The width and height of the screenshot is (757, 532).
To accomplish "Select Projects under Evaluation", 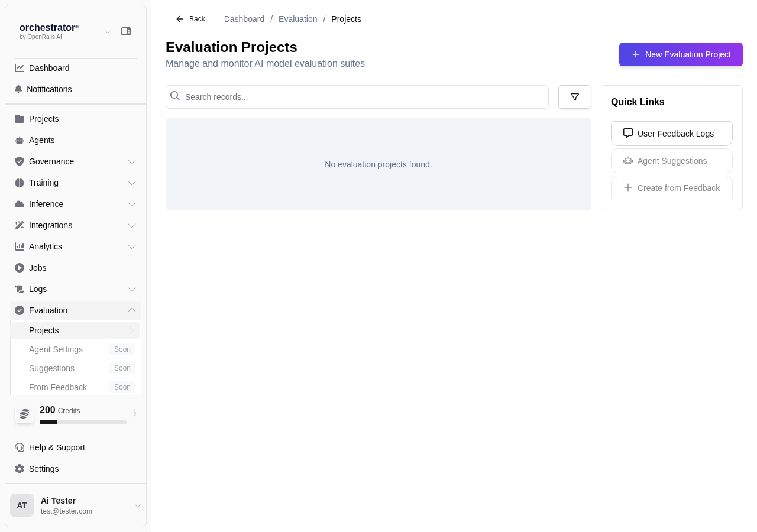I will point(44,330).
